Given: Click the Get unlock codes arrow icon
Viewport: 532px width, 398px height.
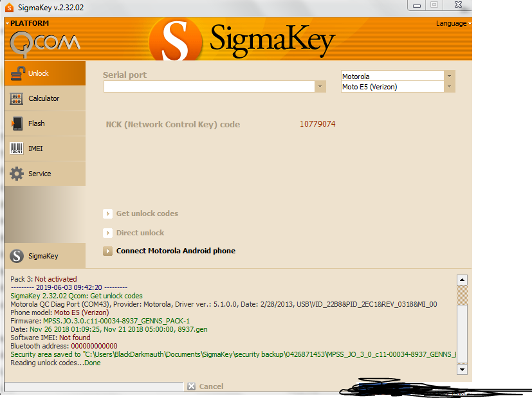Looking at the screenshot, I should pos(107,213).
